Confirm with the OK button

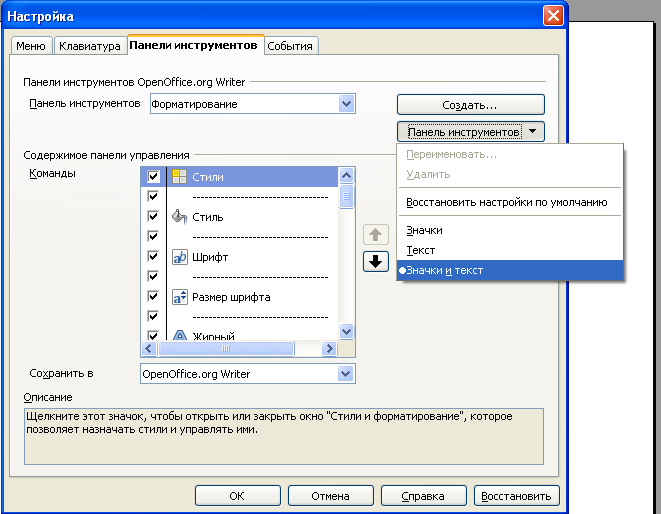[x=238, y=495]
